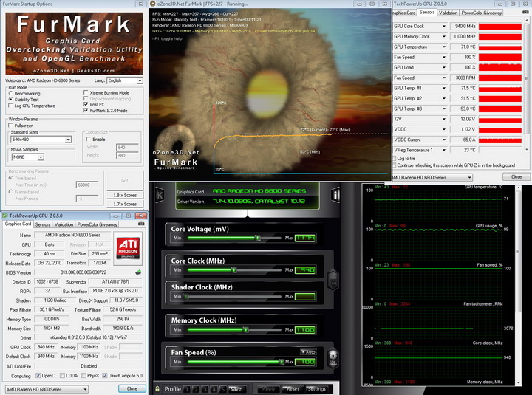Open the Afterburner information i button

pyautogui.click(x=335, y=195)
